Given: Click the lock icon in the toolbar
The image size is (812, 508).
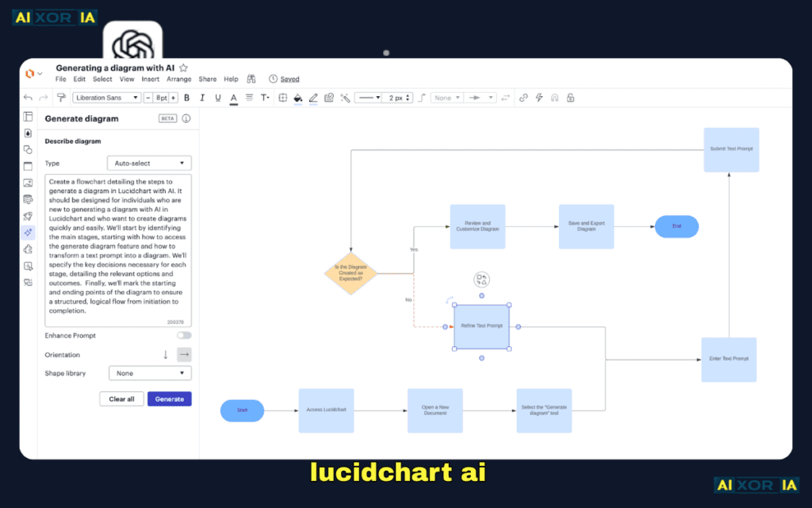Looking at the screenshot, I should coord(570,97).
